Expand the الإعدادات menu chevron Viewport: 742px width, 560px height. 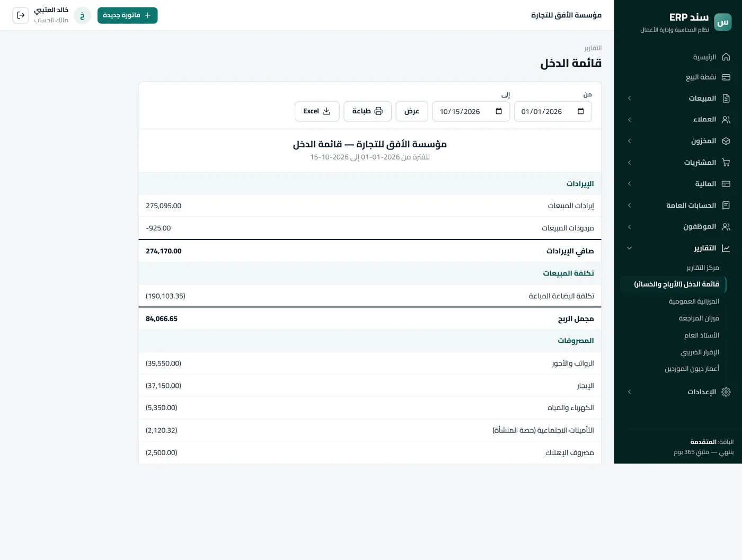(629, 392)
